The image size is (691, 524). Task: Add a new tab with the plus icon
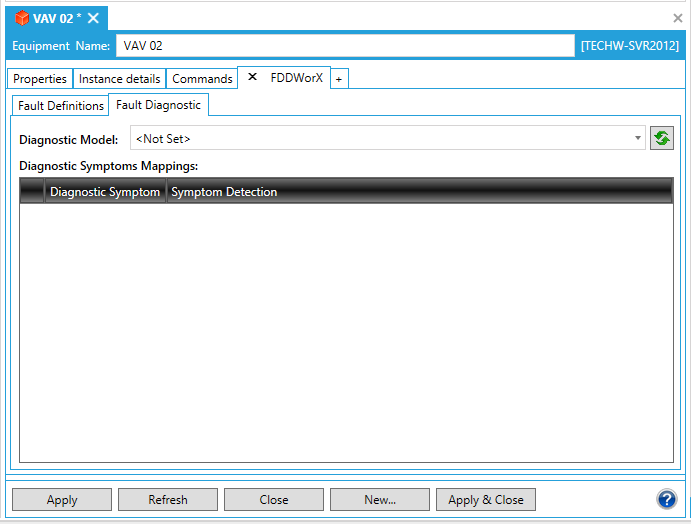(338, 79)
